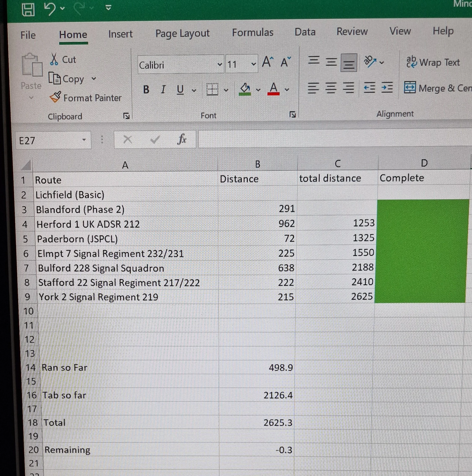Click the Format Painter brush icon

55,97
